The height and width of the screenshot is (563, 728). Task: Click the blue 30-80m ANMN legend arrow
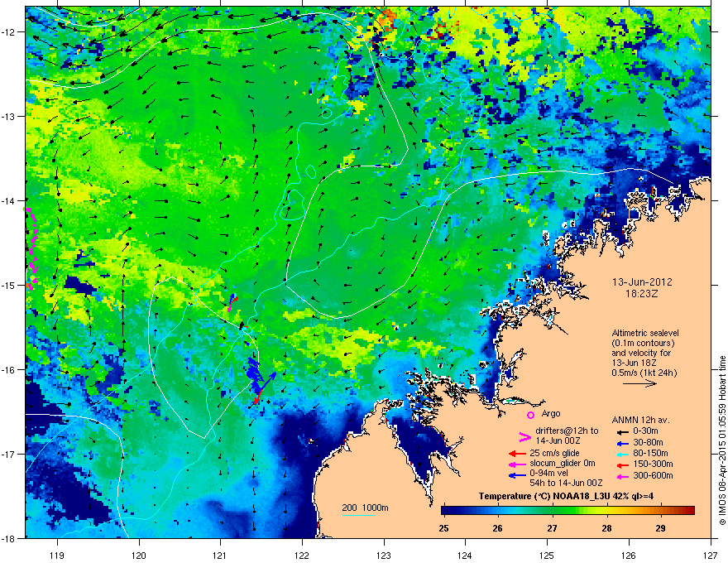click(x=622, y=443)
